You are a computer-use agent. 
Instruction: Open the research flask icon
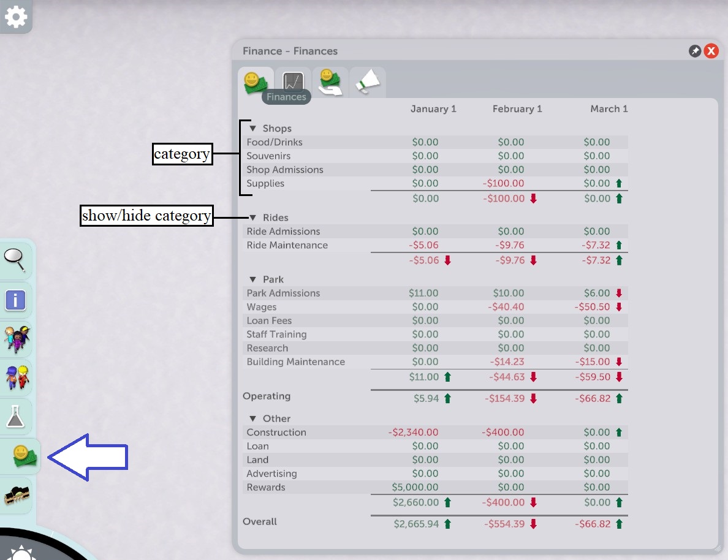click(x=15, y=416)
